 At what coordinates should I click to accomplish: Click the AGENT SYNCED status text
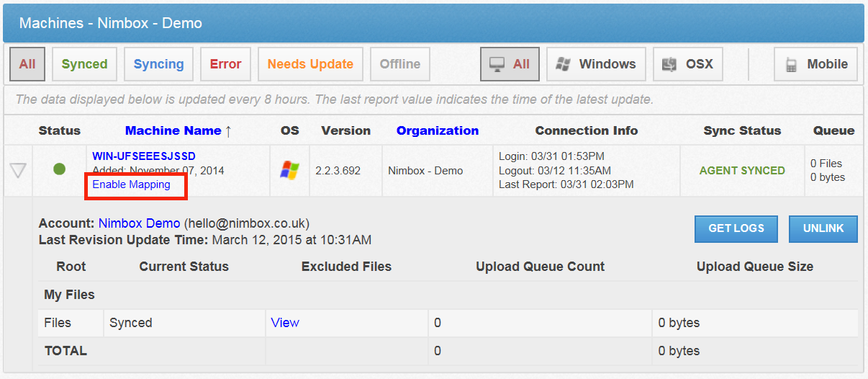[742, 171]
